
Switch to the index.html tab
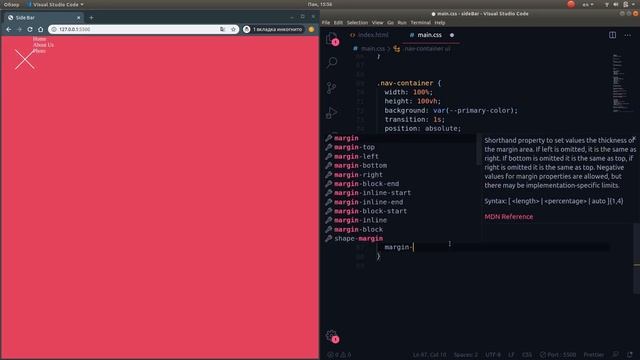point(369,35)
